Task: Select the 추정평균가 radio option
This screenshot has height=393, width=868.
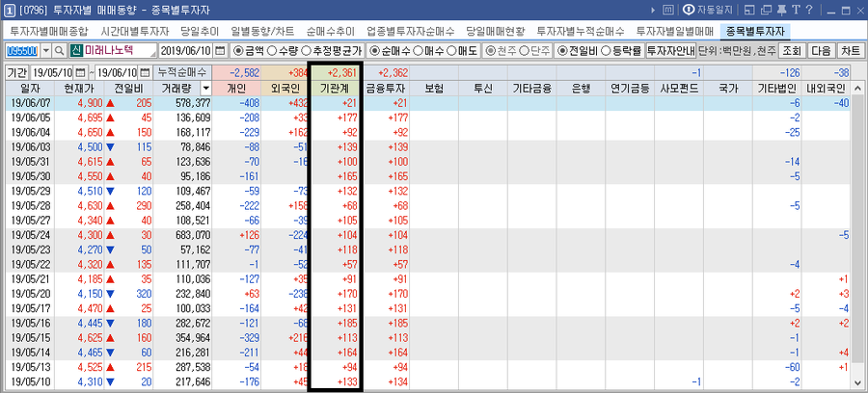Action: pyautogui.click(x=307, y=51)
